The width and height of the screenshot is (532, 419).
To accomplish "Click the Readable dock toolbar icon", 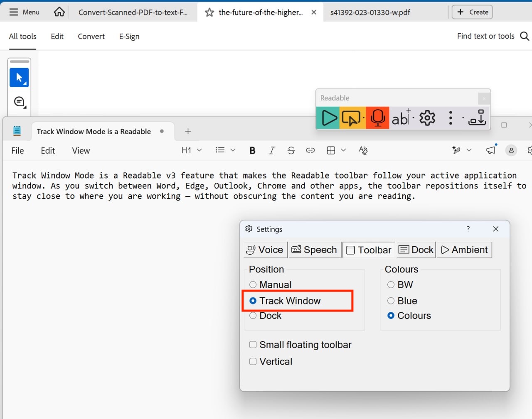I will click(x=477, y=118).
